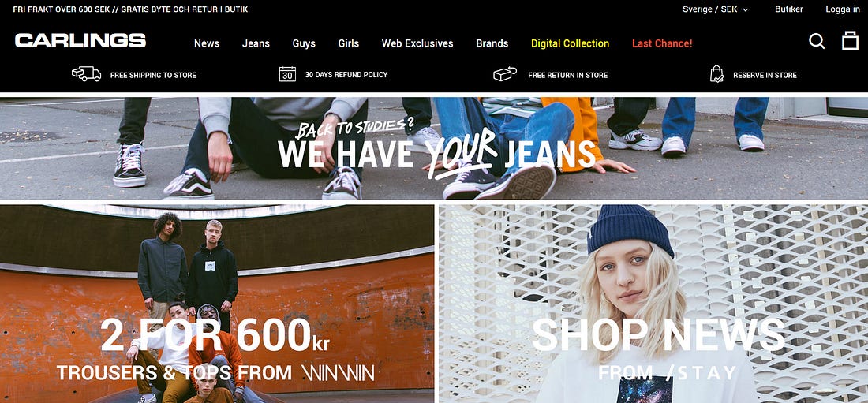Open the yellow Digital Collection link
Screen dimensions: 868x403
(571, 43)
